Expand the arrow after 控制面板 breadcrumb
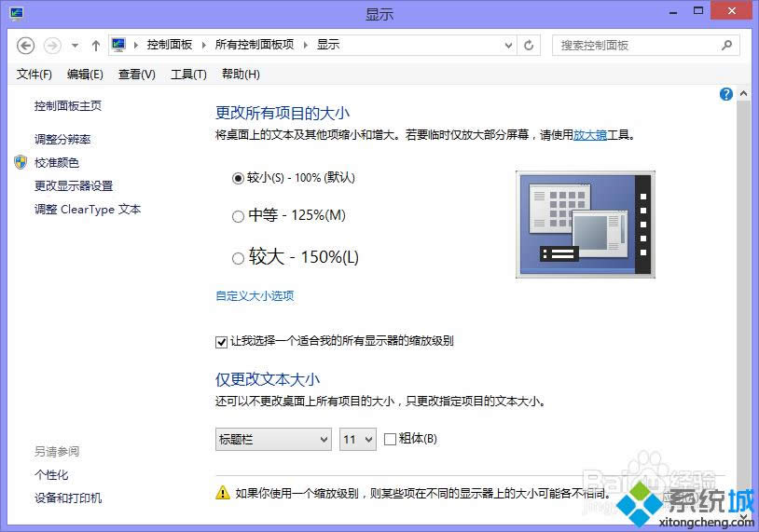 tap(204, 45)
